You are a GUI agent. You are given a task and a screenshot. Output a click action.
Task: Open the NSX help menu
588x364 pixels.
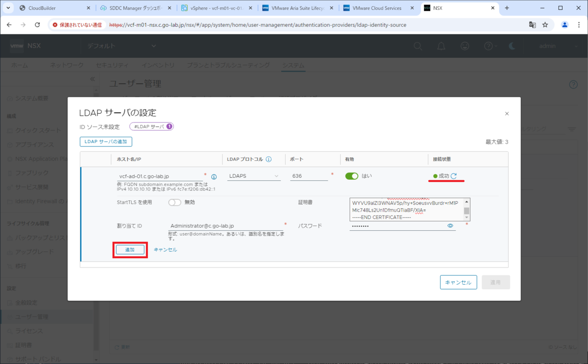click(490, 46)
